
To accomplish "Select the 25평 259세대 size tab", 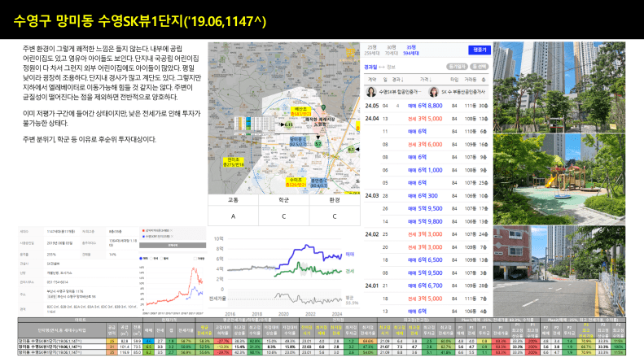I will pyautogui.click(x=372, y=50).
